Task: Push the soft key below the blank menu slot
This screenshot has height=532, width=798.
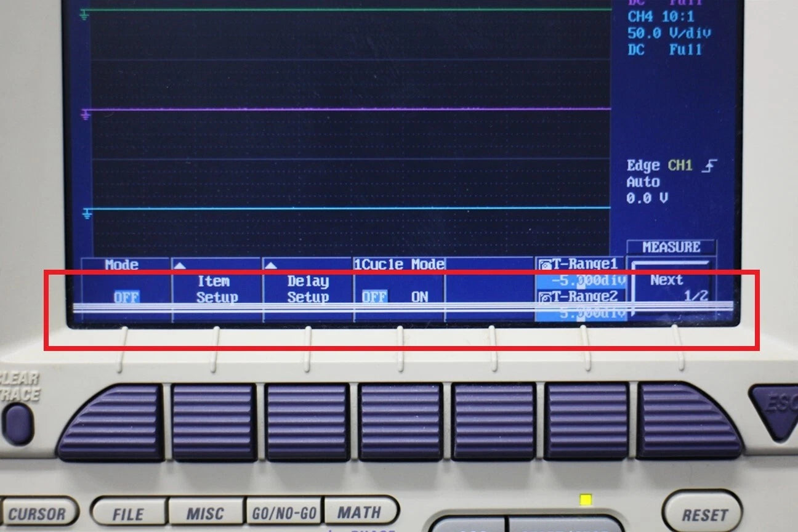Action: click(493, 422)
